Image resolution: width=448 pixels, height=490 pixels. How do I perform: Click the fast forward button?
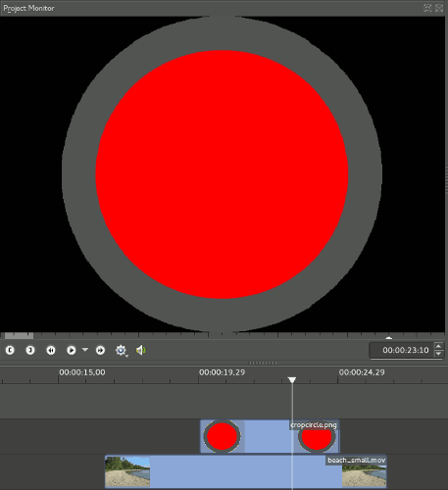[100, 350]
